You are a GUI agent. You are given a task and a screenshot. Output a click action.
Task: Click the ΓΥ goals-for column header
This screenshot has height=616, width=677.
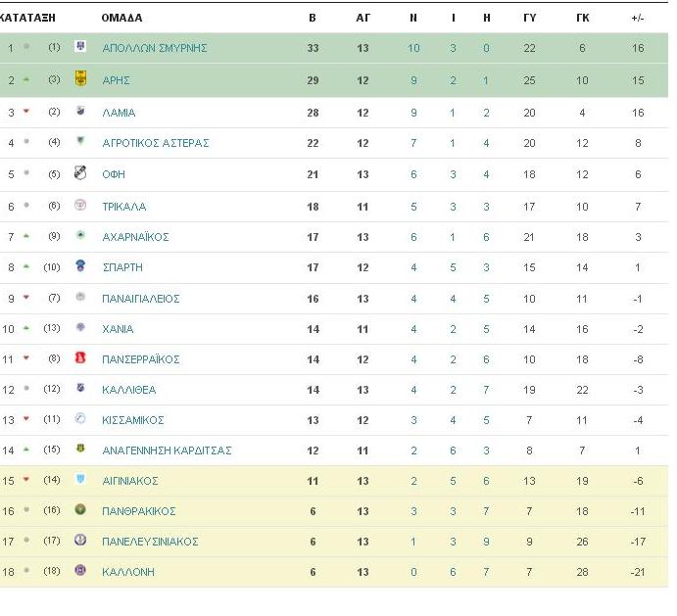tap(530, 18)
